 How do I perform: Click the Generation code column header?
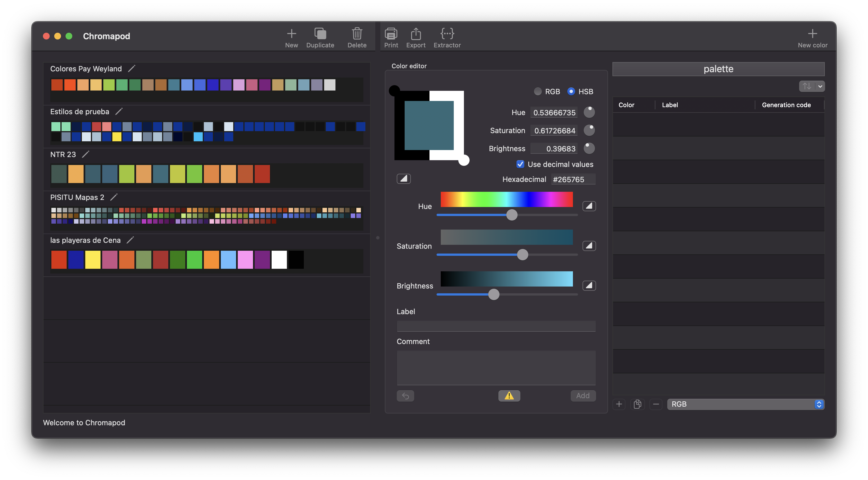point(786,105)
